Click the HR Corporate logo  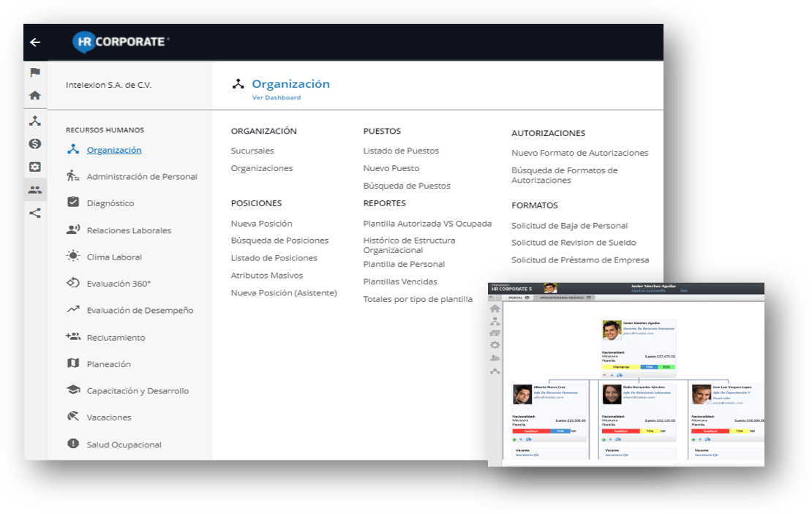tap(121, 42)
